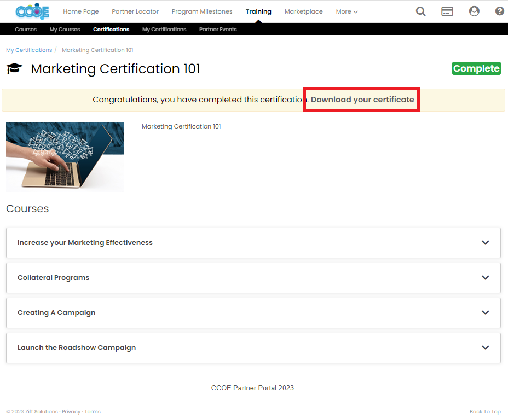This screenshot has width=508, height=420.
Task: Open Partner Events sub-tab
Action: point(218,29)
